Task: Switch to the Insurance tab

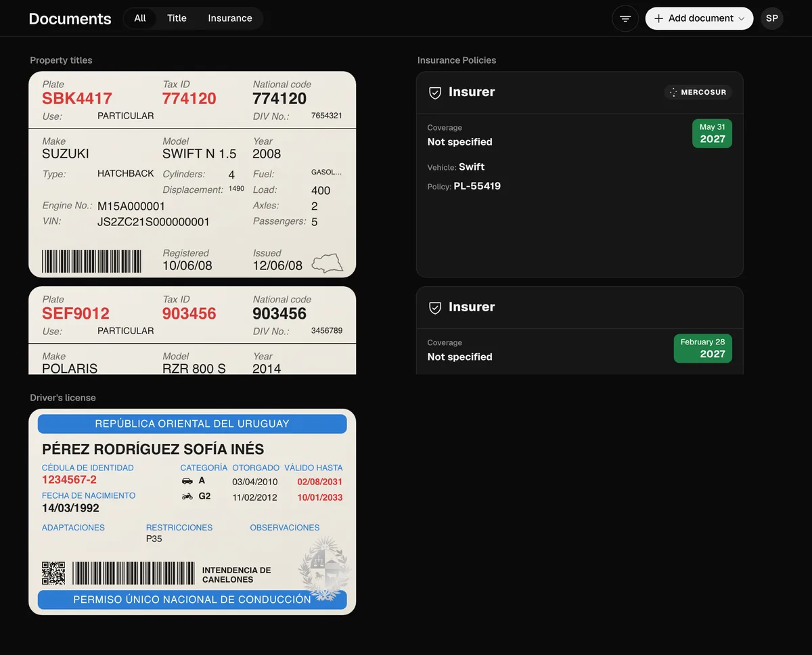Action: click(x=230, y=18)
